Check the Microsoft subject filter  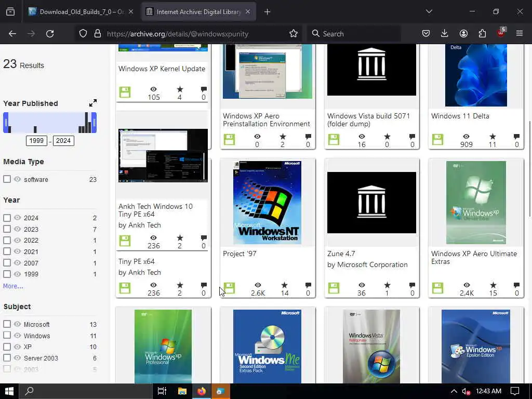(7, 324)
